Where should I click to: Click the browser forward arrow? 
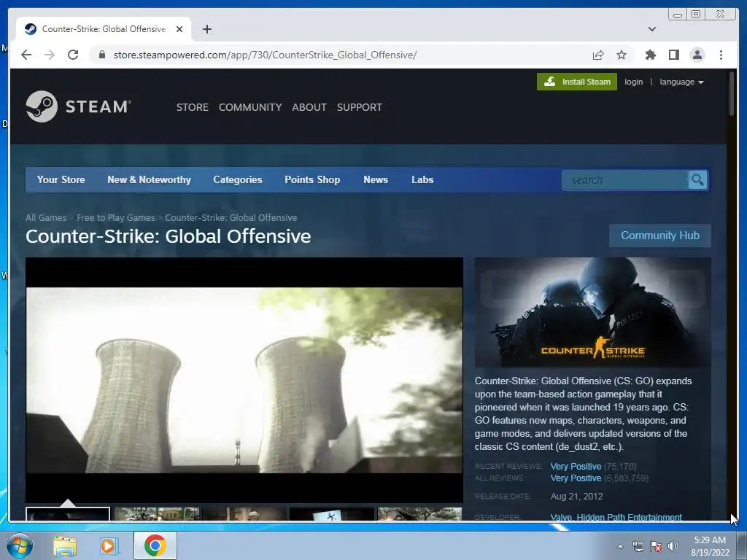point(50,55)
